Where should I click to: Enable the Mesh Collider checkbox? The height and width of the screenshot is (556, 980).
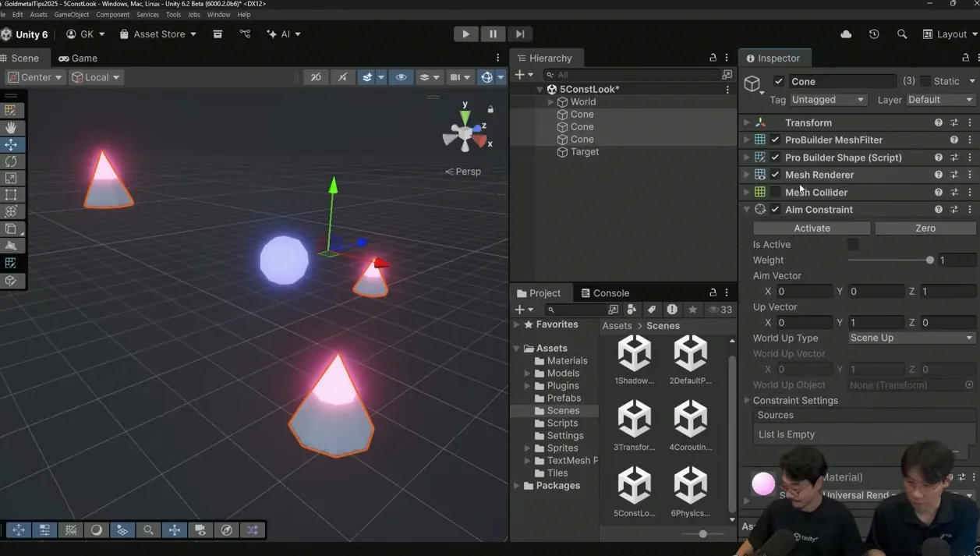tap(775, 193)
